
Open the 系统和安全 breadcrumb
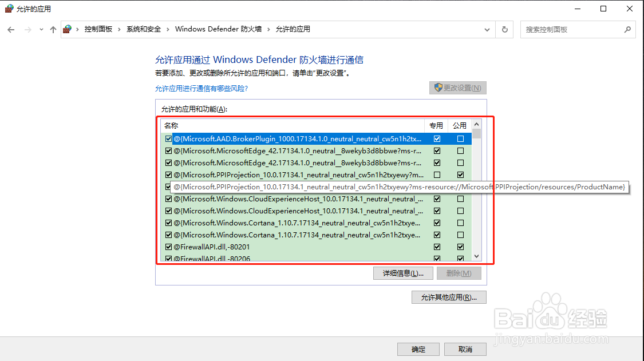[x=144, y=29]
